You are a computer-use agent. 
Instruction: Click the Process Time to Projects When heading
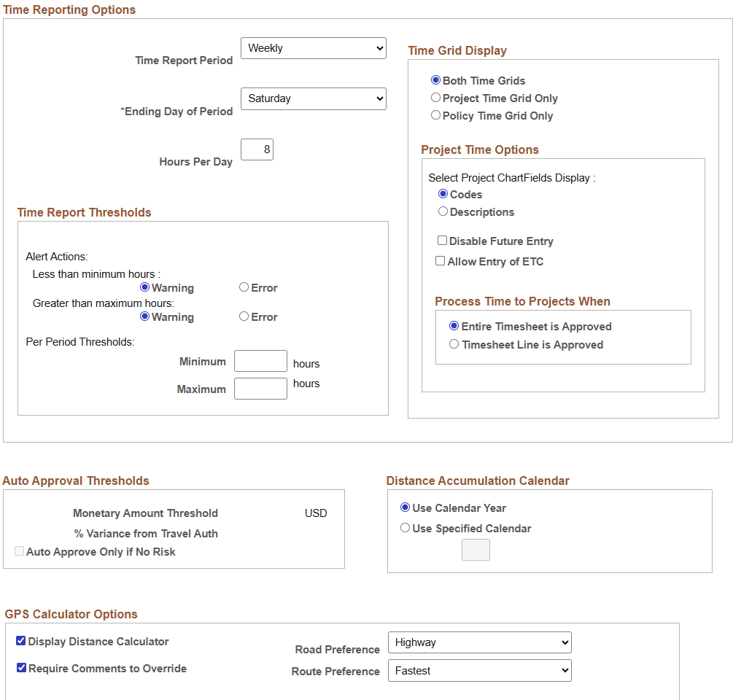tap(523, 301)
